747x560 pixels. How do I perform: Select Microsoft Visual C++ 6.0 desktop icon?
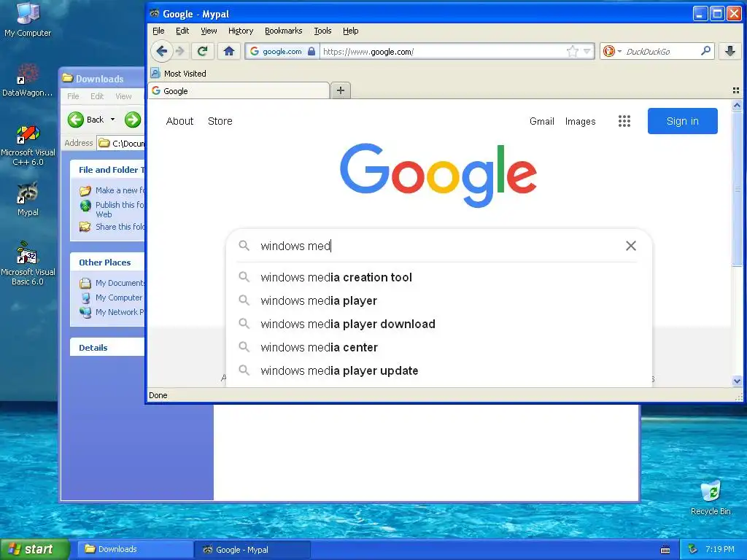coord(28,145)
